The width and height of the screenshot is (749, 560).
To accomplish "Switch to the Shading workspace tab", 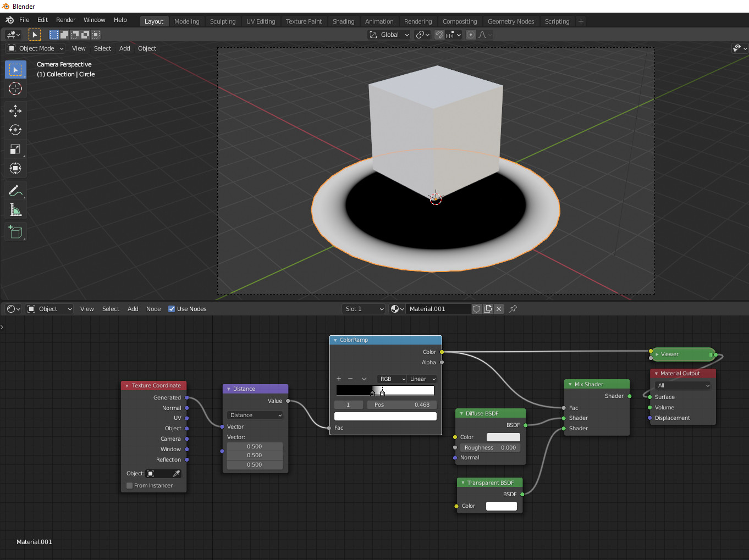I will [x=343, y=21].
